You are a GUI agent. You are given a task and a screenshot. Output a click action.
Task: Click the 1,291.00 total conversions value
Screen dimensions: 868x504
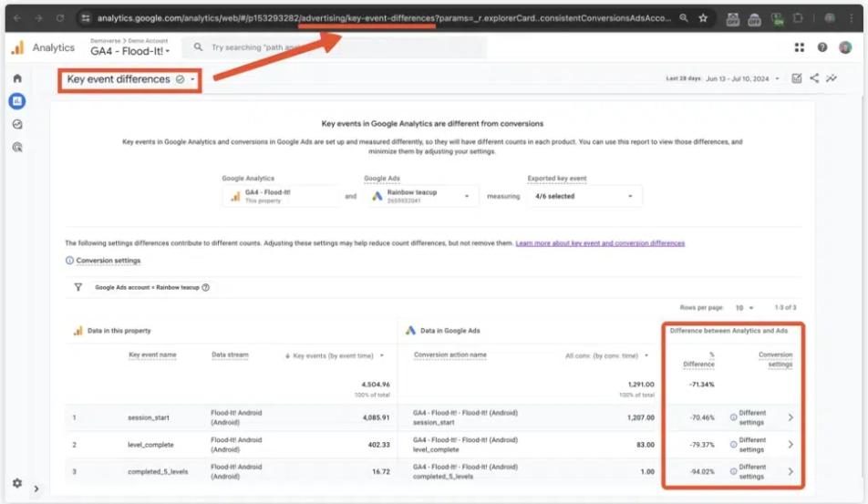641,385
